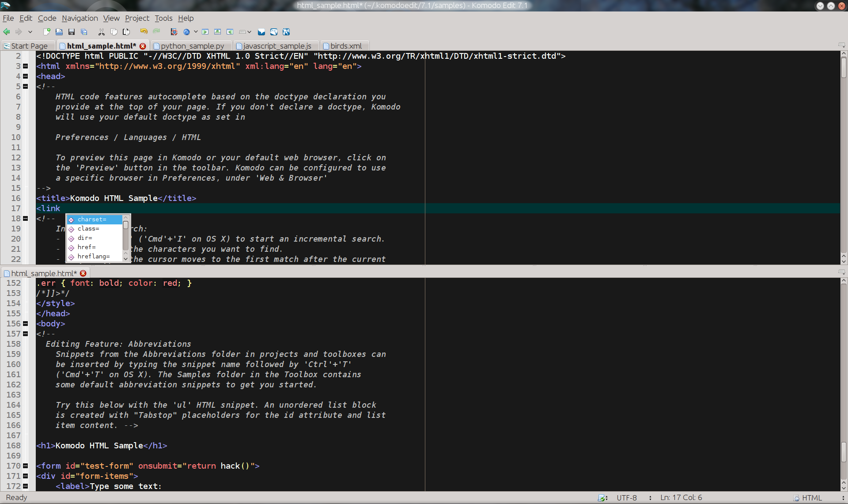Collapse the body fold on line 156
Viewport: 848px width, 504px height.
click(26, 324)
